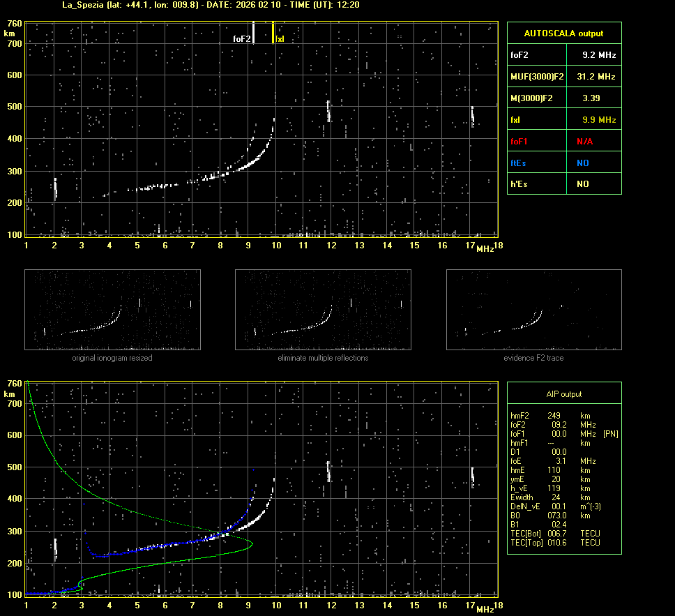This screenshot has width=675, height=616.
Task: Click the AIP output header
Action: click(563, 394)
